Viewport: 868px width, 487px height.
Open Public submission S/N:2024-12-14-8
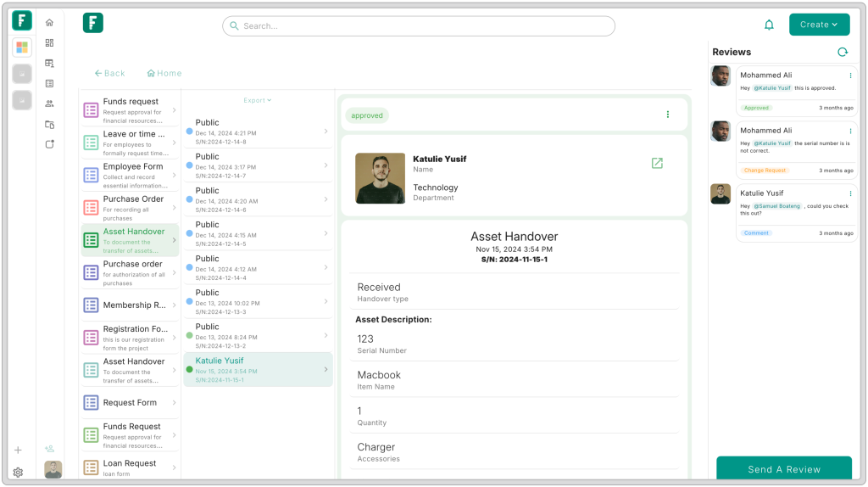[258, 132]
